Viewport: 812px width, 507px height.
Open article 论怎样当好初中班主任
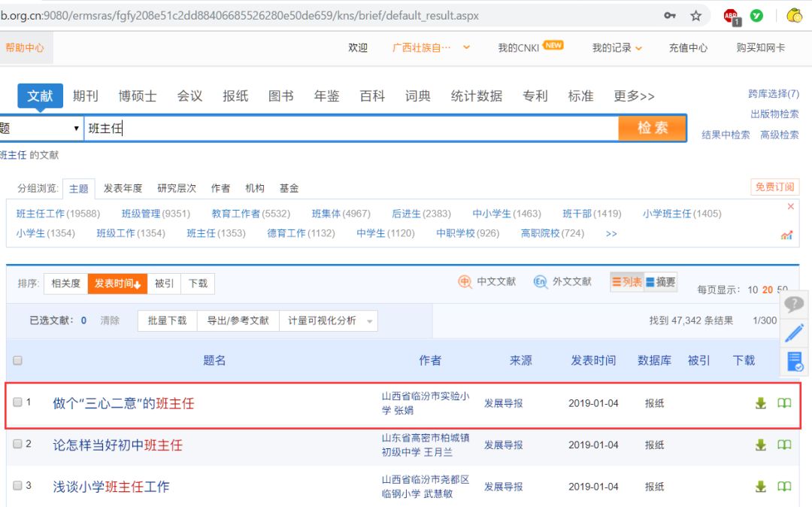click(117, 445)
